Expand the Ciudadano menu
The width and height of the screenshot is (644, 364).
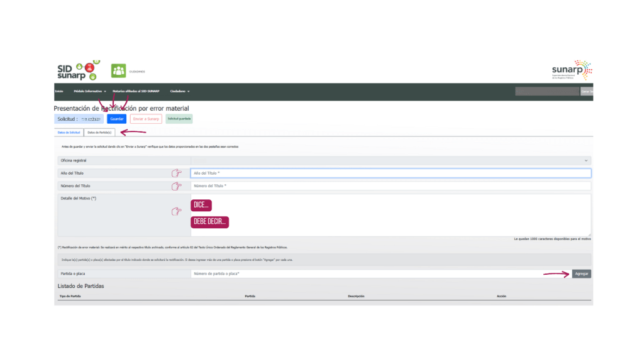point(180,91)
